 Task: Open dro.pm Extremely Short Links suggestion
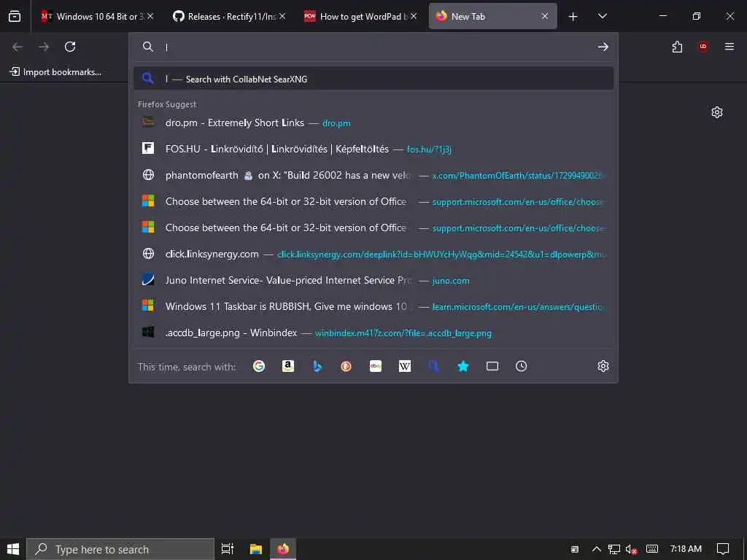point(373,122)
